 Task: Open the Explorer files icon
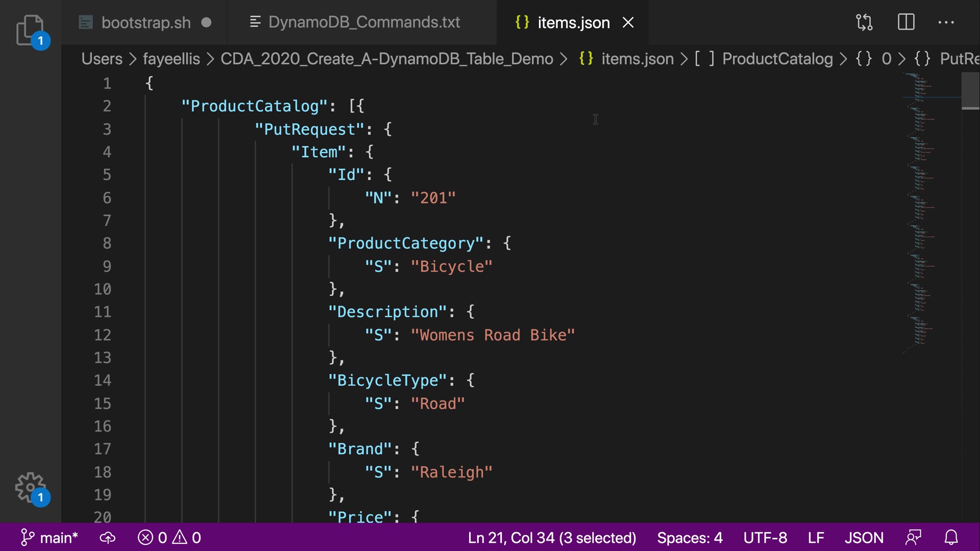click(x=30, y=30)
